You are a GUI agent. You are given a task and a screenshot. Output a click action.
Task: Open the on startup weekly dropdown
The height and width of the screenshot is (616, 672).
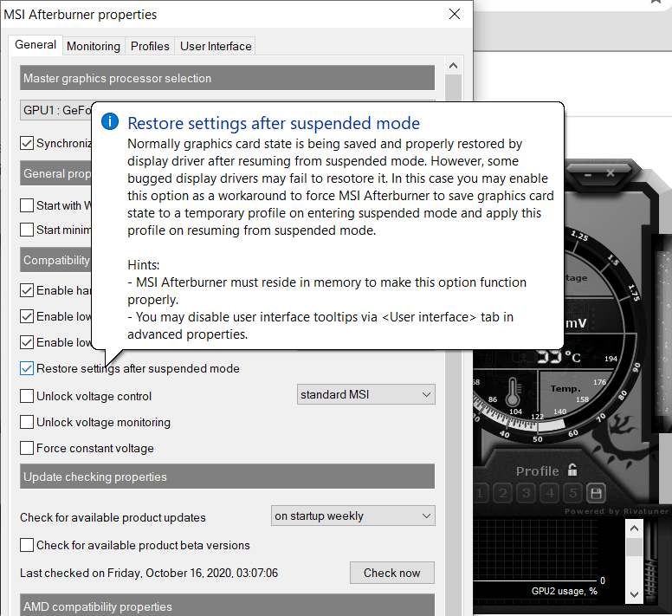pos(353,515)
